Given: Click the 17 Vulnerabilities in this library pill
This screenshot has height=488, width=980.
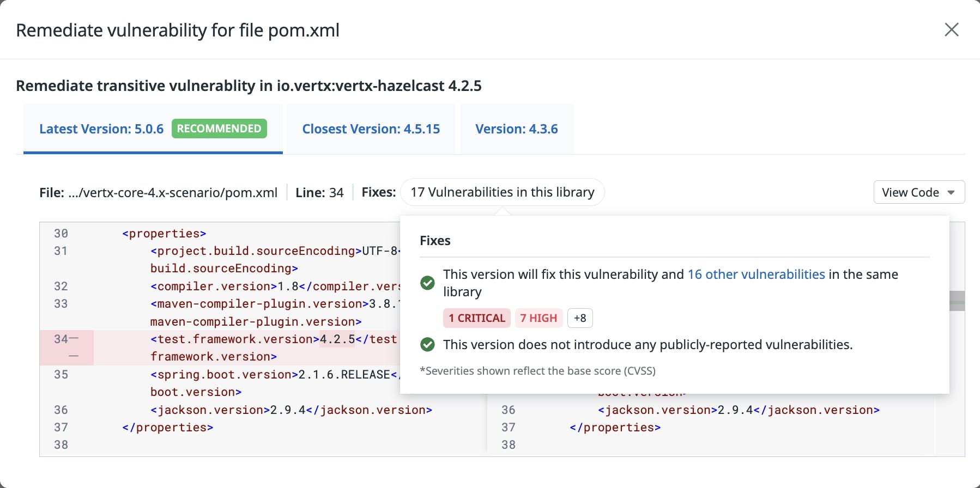Looking at the screenshot, I should (x=502, y=192).
